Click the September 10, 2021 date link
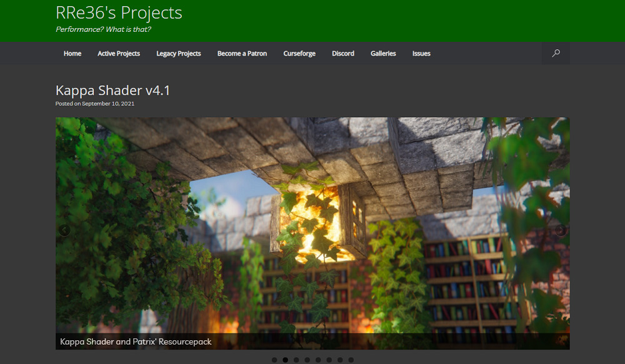This screenshot has width=625, height=364. [x=108, y=104]
